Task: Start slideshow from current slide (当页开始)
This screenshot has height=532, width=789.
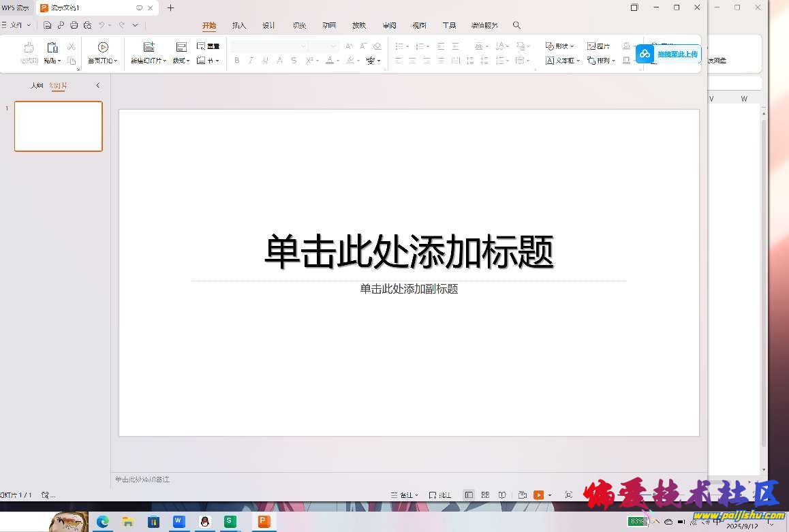Action: [103, 48]
